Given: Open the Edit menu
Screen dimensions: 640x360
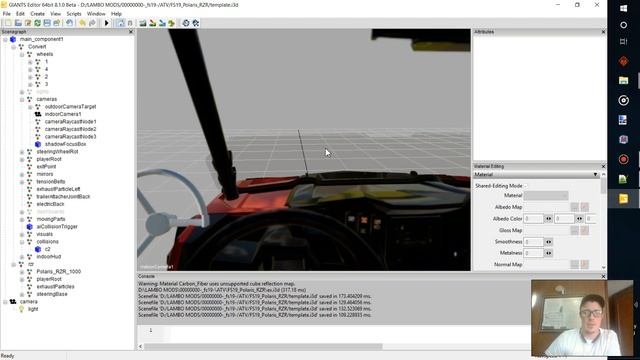Looking at the screenshot, I should coord(20,13).
